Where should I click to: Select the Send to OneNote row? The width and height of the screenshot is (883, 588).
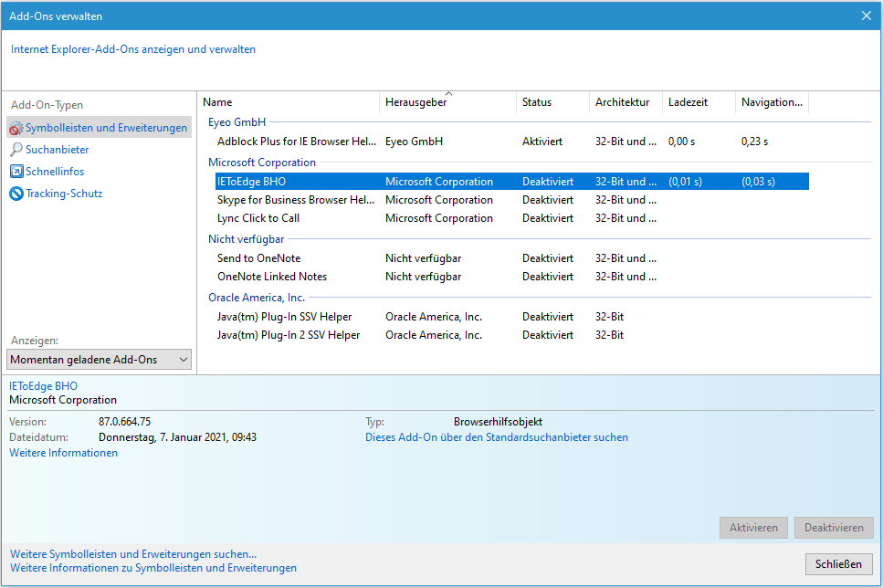pyautogui.click(x=512, y=258)
